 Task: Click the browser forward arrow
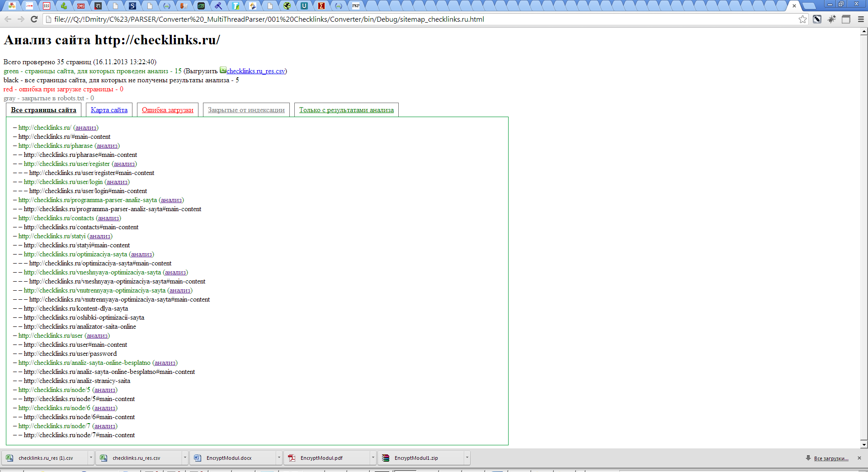point(21,19)
